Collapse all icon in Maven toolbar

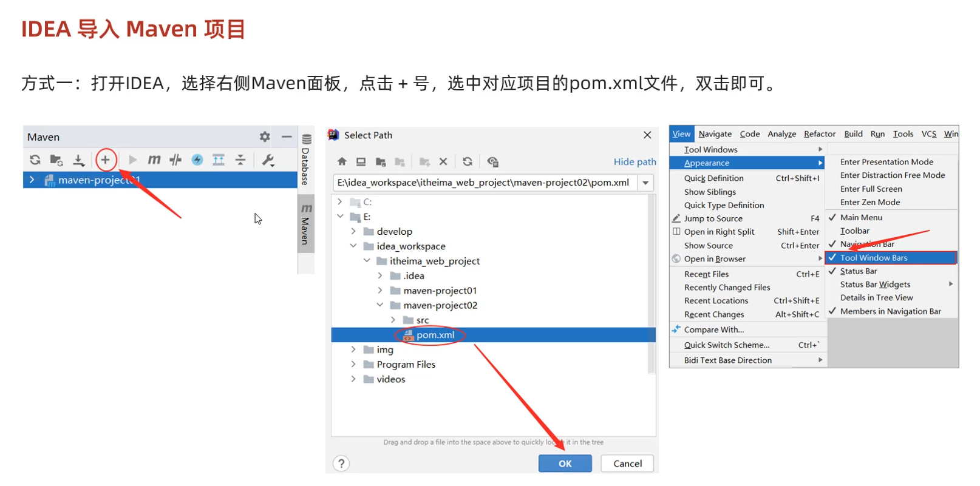coord(240,160)
